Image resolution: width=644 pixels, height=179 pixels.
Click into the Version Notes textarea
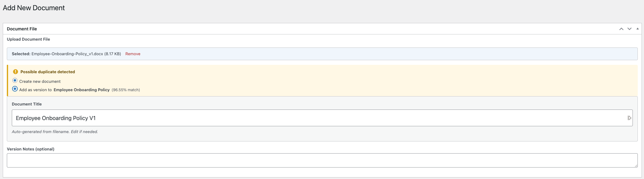(x=311, y=160)
